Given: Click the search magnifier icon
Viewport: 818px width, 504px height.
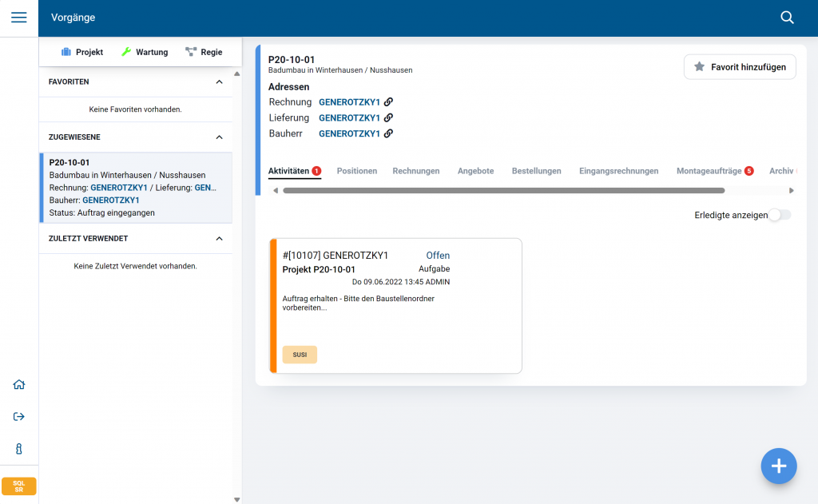Looking at the screenshot, I should (787, 18).
